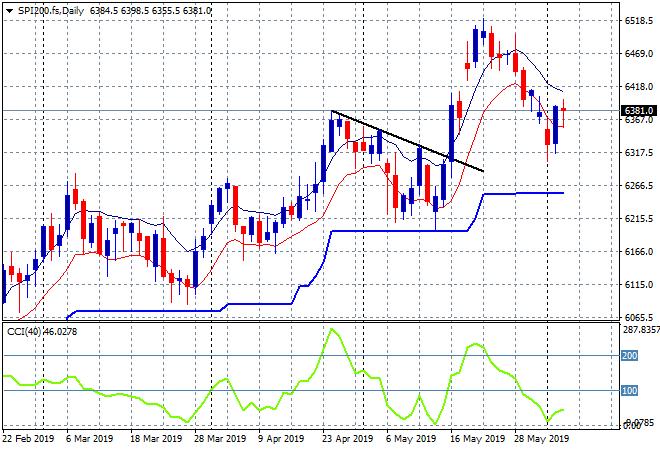Click the 6418.0 price axis label

click(639, 86)
